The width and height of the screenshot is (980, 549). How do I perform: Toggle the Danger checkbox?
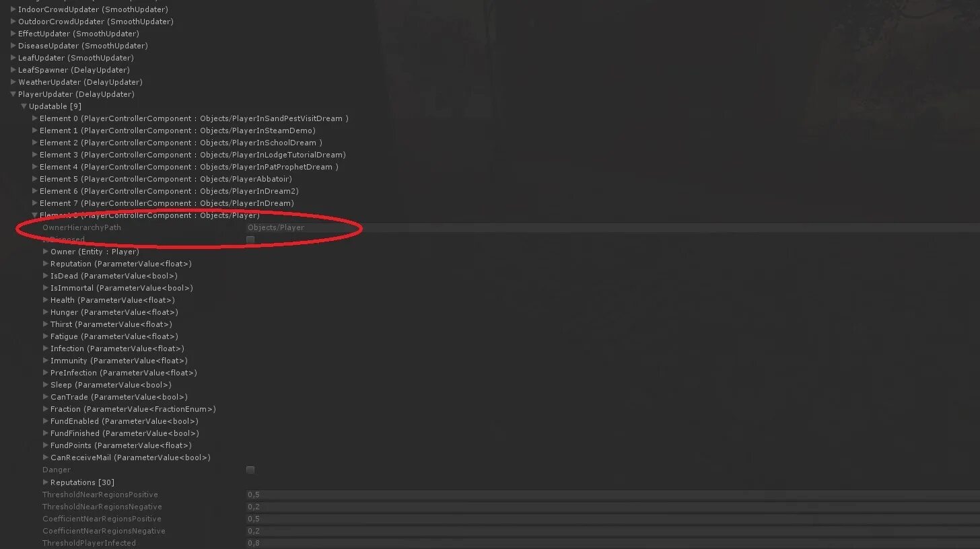tap(250, 470)
